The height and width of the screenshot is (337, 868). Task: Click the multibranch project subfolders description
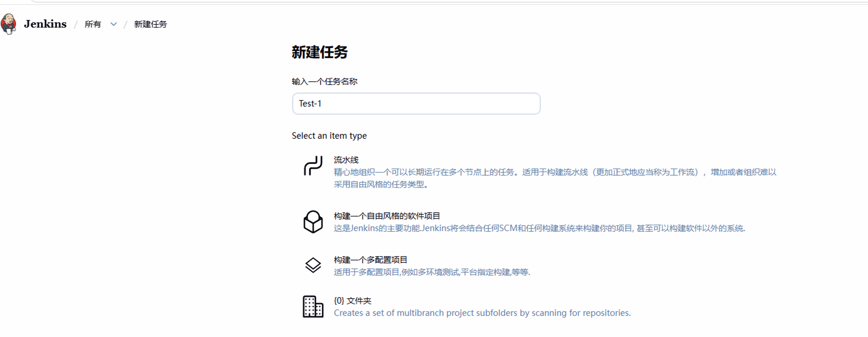tap(482, 313)
